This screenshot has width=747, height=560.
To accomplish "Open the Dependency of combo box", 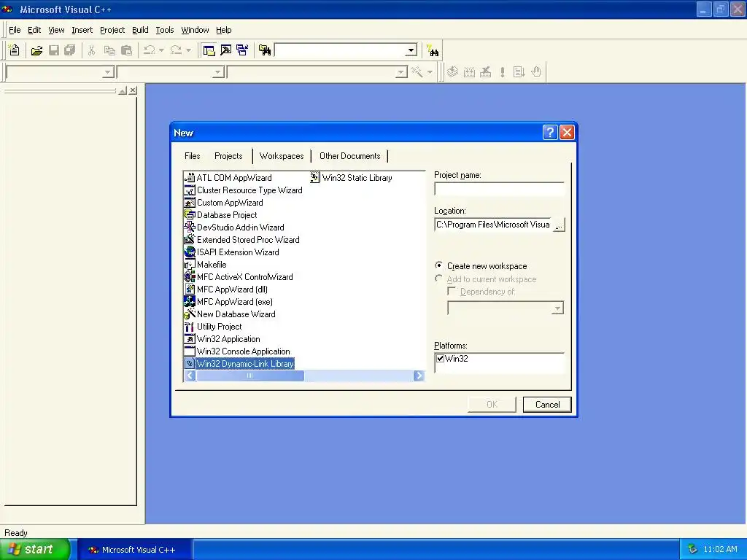I will pyautogui.click(x=557, y=308).
